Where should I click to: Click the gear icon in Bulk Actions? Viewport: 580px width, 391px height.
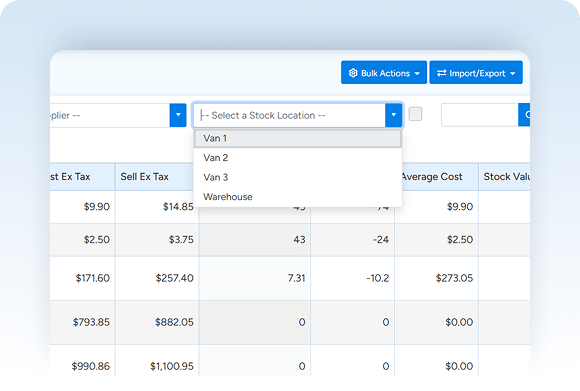353,73
